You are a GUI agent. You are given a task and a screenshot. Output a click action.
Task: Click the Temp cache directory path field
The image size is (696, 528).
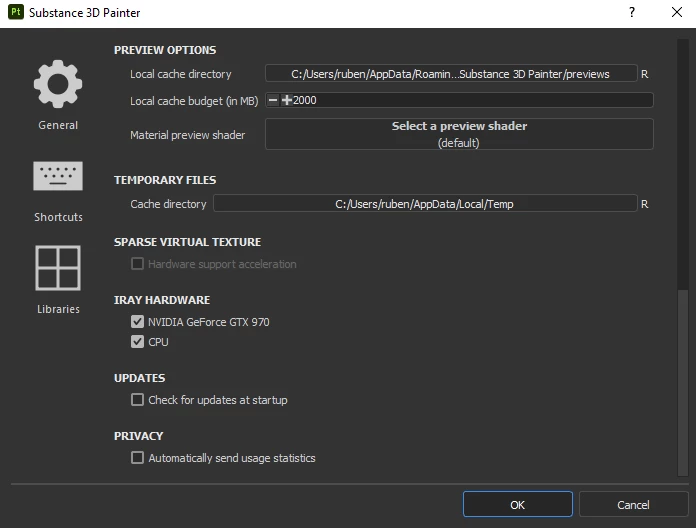[x=425, y=204]
